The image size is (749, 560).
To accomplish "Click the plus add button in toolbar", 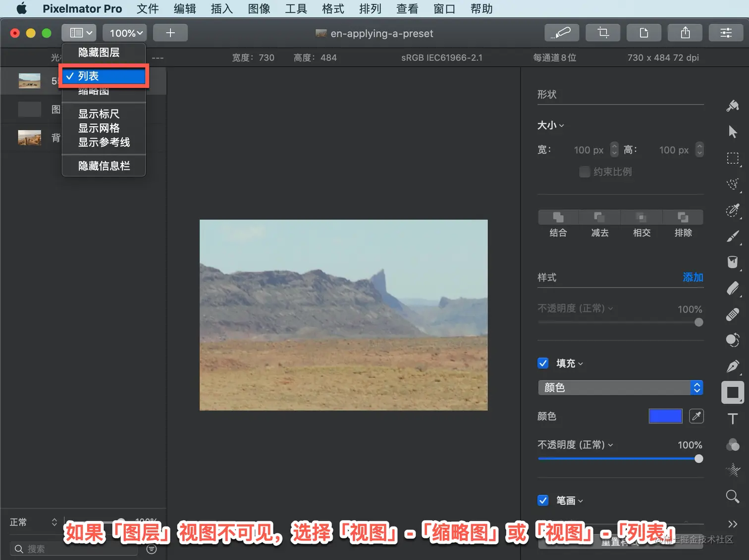I will pos(170,33).
